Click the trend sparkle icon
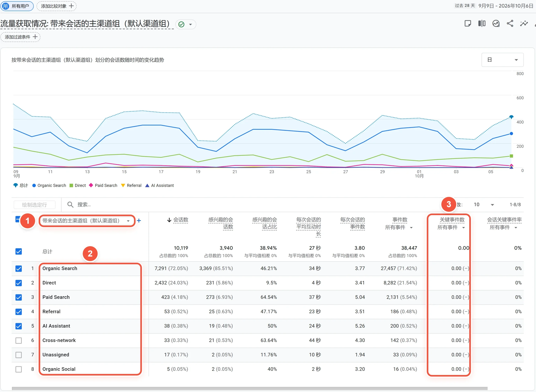536x392 pixels. coord(524,23)
